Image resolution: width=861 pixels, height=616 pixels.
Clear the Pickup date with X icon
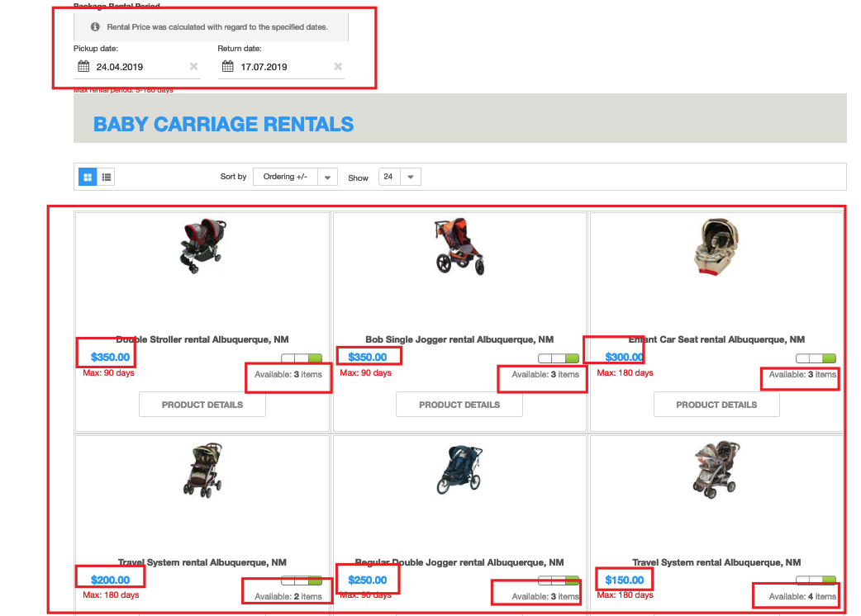click(193, 67)
